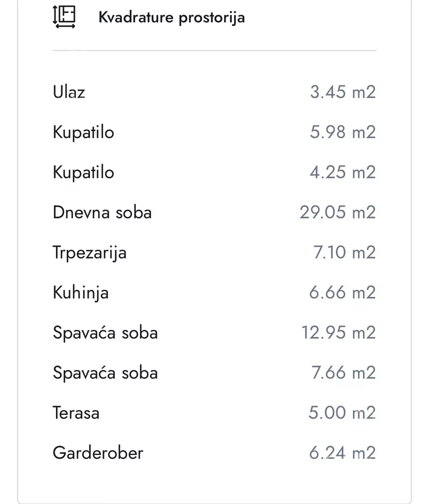This screenshot has width=429, height=504.
Task: Click the Garderober label
Action: pos(98,453)
